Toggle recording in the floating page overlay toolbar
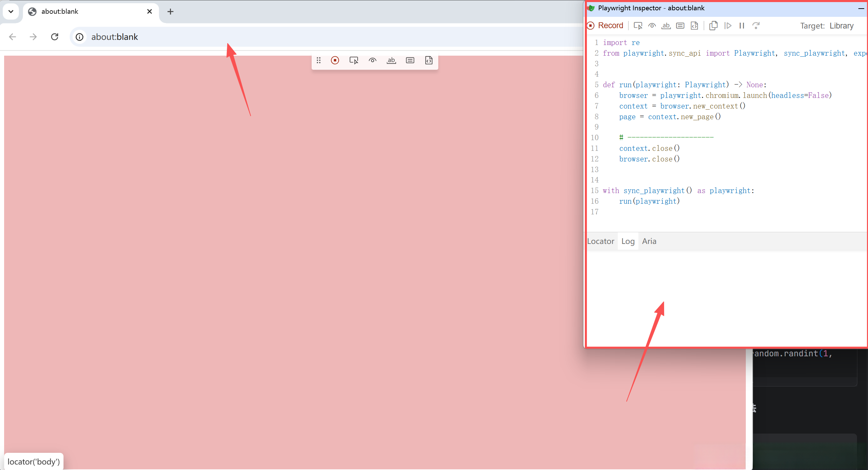The height and width of the screenshot is (470, 868). click(335, 60)
